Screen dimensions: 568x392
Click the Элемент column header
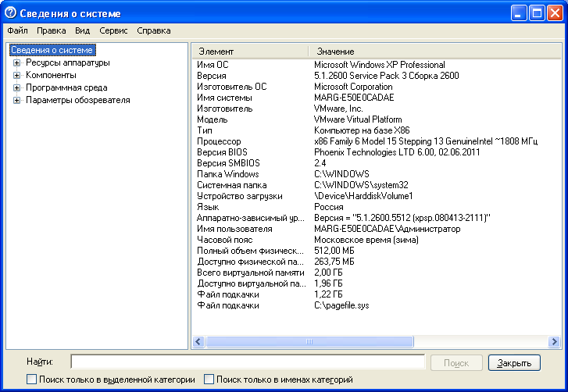click(216, 51)
